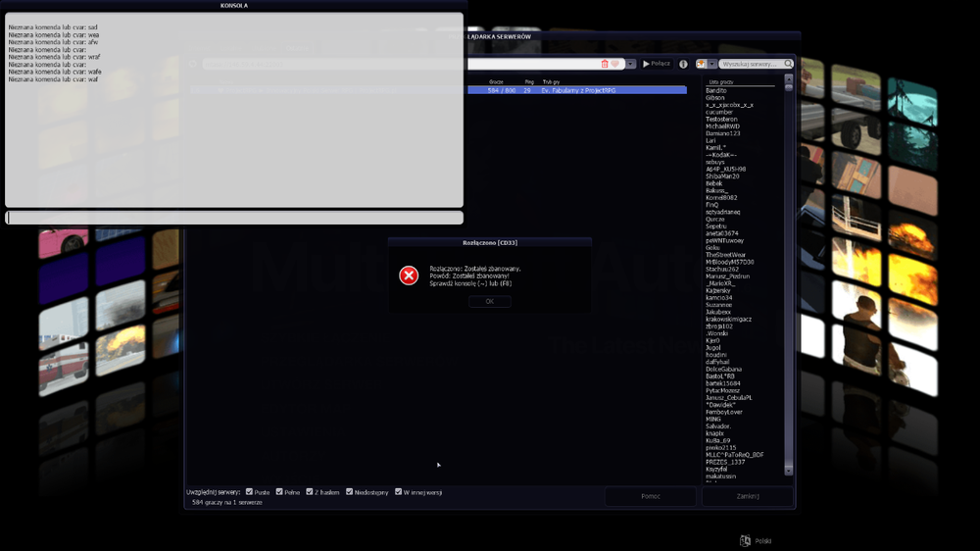This screenshot has height=551, width=980.
Task: Click the console command input field
Action: pyautogui.click(x=234, y=218)
